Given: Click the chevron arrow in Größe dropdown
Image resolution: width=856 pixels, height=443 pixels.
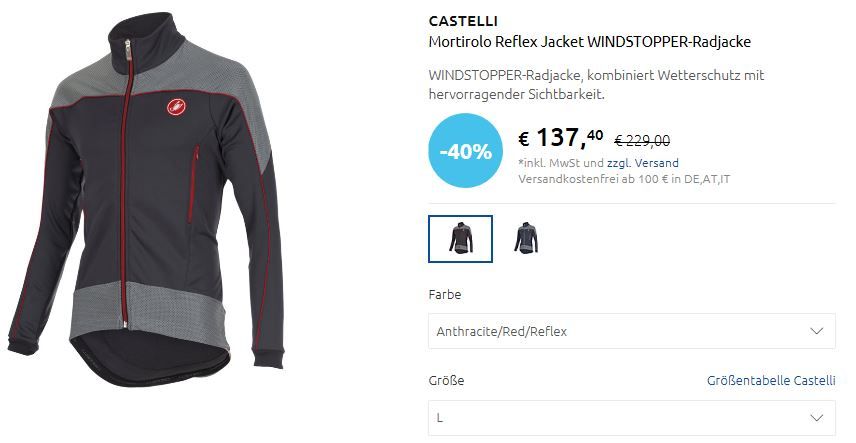Looking at the screenshot, I should (816, 418).
